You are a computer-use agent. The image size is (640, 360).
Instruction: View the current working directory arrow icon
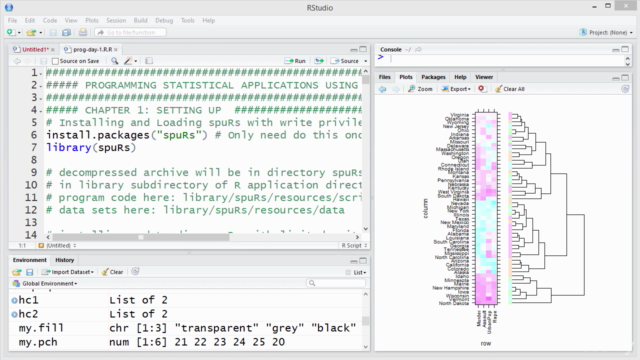[x=418, y=49]
